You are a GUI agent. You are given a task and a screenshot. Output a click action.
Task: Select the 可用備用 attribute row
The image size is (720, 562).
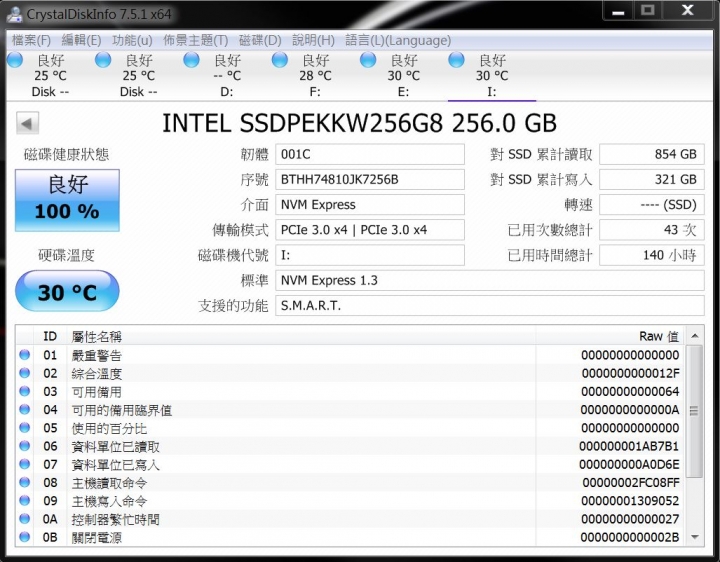click(351, 391)
